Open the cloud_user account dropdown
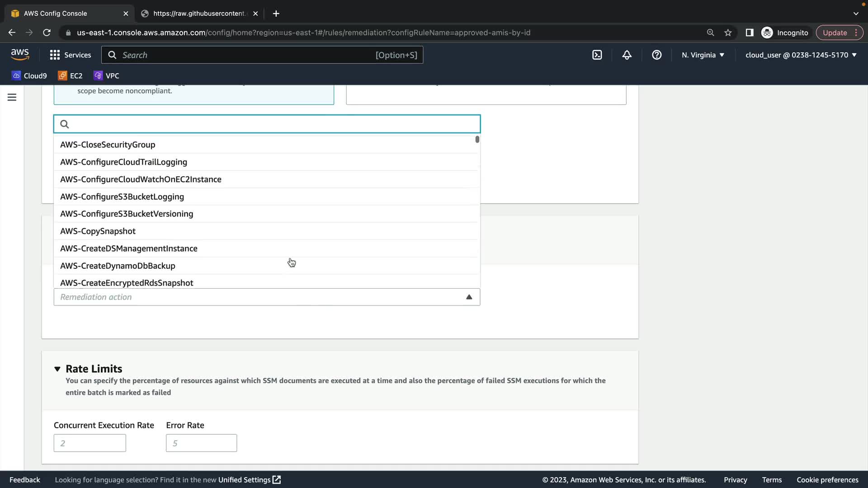This screenshot has width=868, height=488. [801, 55]
